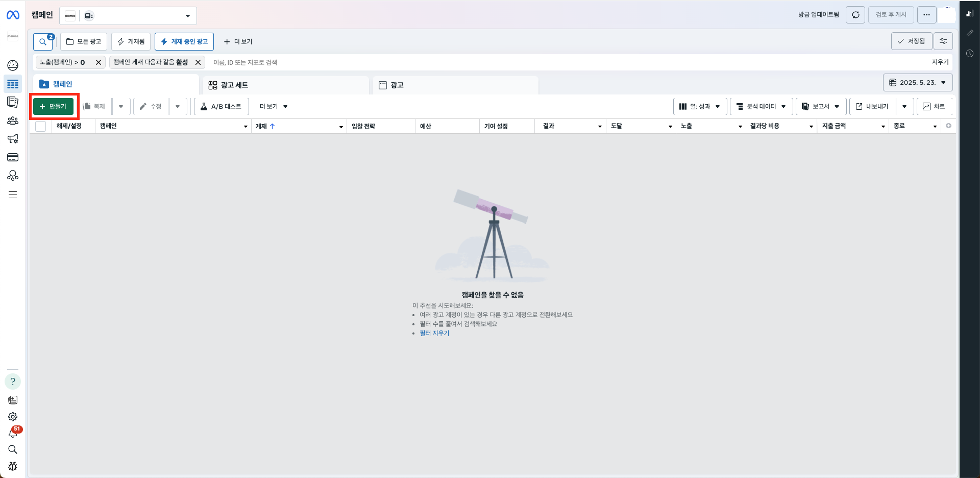The height and width of the screenshot is (478, 980).
Task: Expand the 열: 성과 columns dropdown
Action: pos(700,107)
